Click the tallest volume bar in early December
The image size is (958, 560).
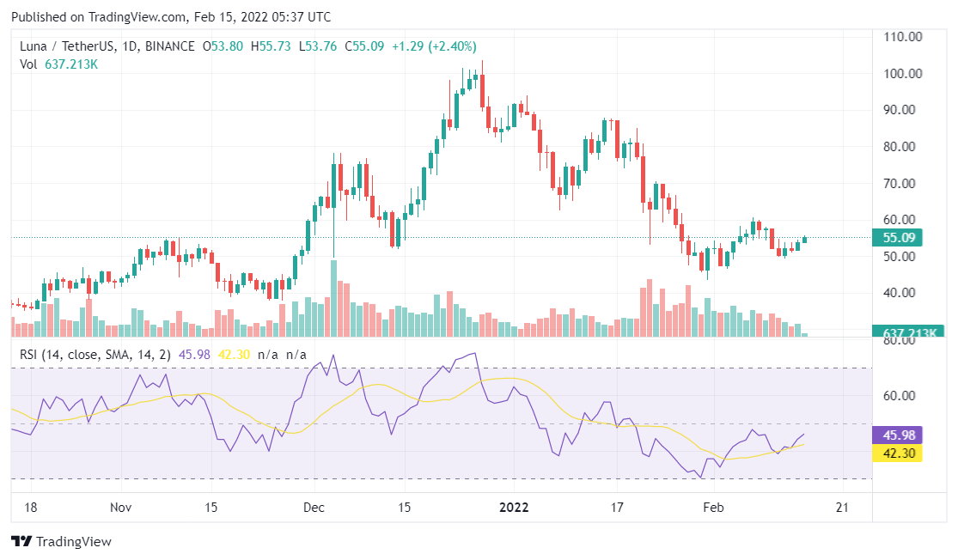(x=333, y=298)
